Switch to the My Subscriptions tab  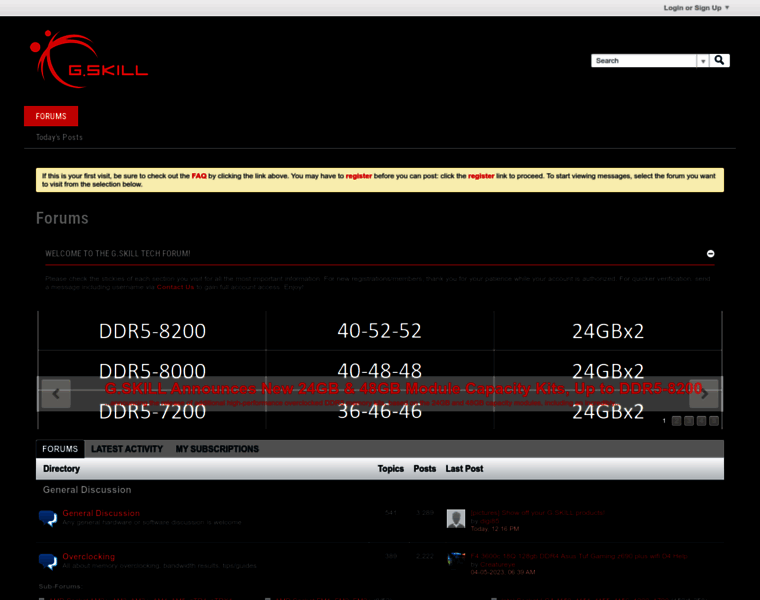[x=217, y=449]
